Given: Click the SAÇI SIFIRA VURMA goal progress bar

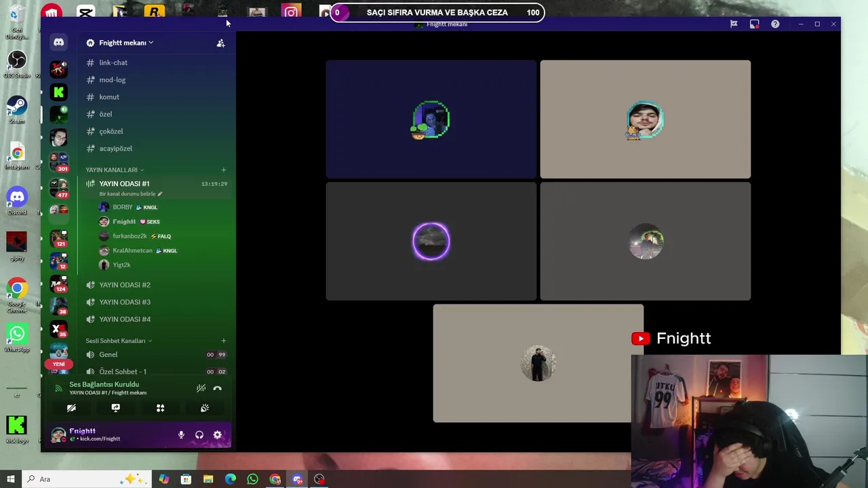Looking at the screenshot, I should pos(437,12).
